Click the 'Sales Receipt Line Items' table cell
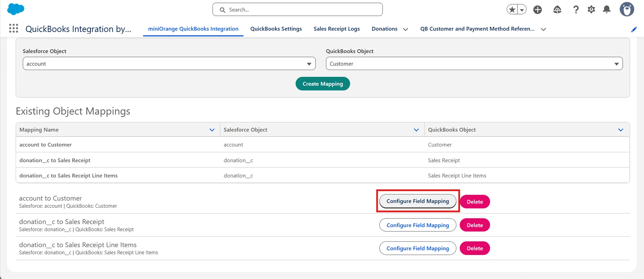 [x=457, y=175]
